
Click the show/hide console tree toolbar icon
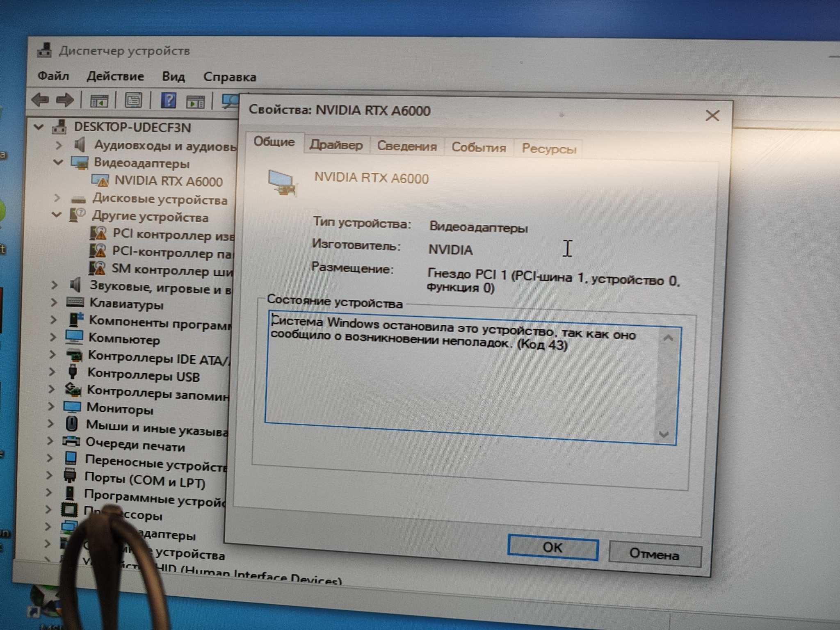point(99,100)
